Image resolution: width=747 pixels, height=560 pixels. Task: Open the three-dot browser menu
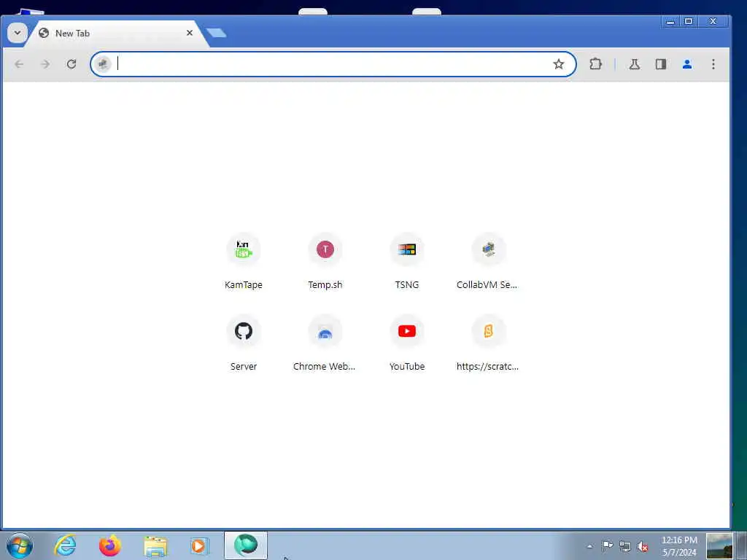coord(713,64)
